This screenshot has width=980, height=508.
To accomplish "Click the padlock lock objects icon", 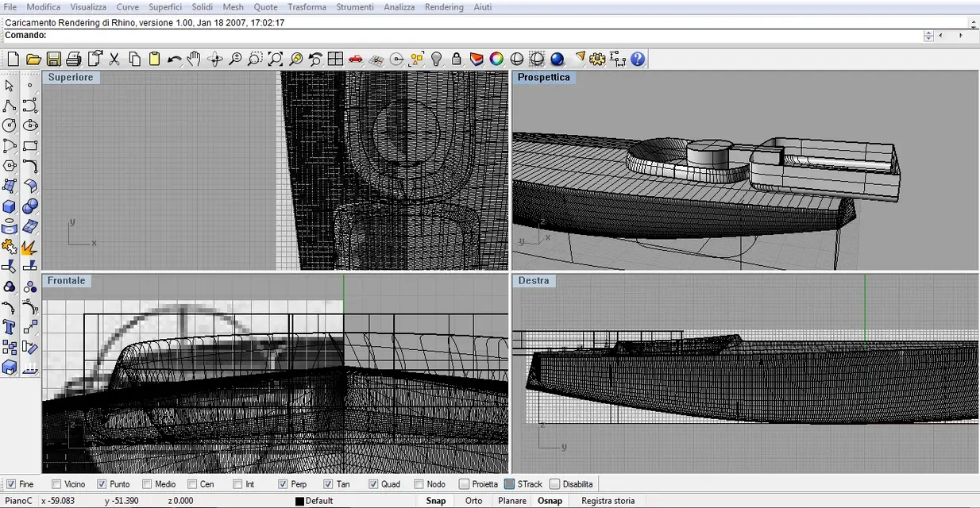I will point(457,59).
